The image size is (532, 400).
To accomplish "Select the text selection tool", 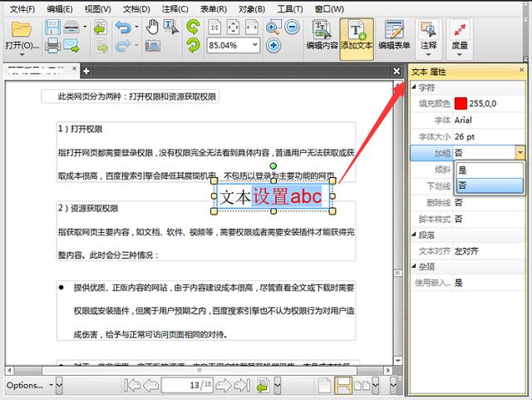I will coord(170,27).
